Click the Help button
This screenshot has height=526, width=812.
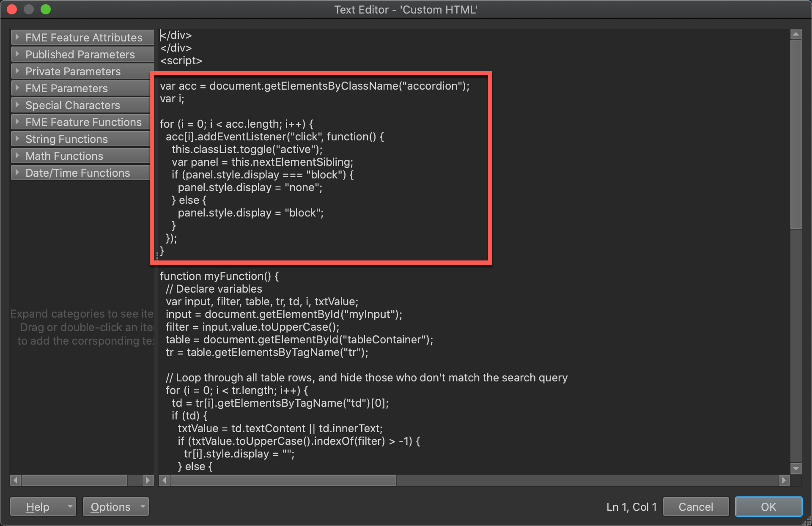coord(37,507)
